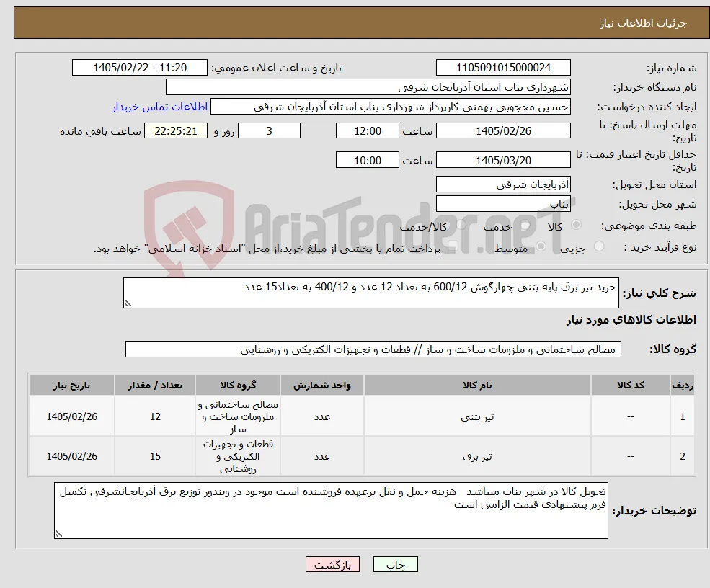The width and height of the screenshot is (710, 588).
Task: Click quantity 15 in row 2
Action: click(155, 456)
